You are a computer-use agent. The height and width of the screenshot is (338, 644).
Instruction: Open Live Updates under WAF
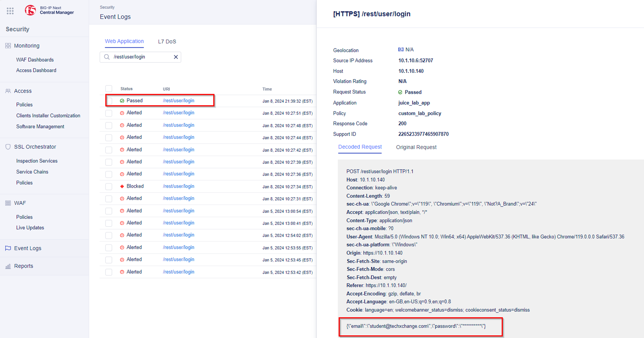[30, 228]
